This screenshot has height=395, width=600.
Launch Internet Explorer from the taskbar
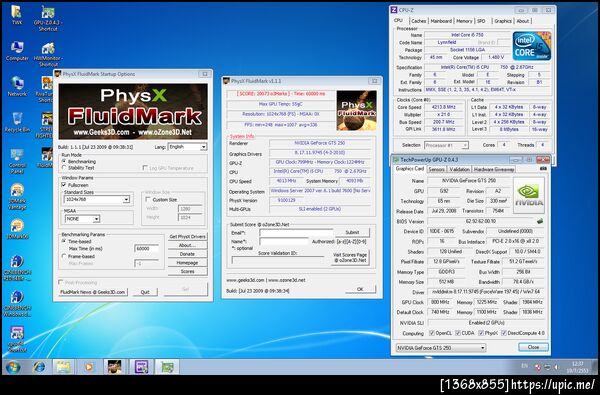(39, 367)
